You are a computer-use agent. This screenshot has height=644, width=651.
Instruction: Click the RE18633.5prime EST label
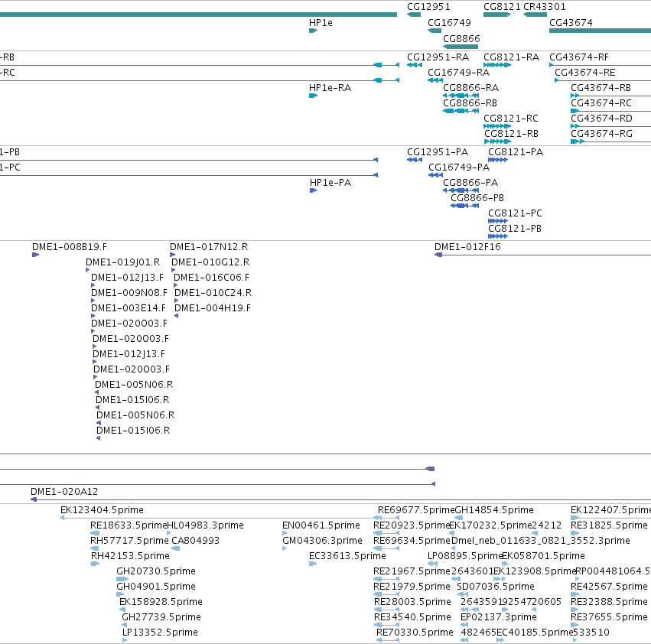click(x=129, y=525)
